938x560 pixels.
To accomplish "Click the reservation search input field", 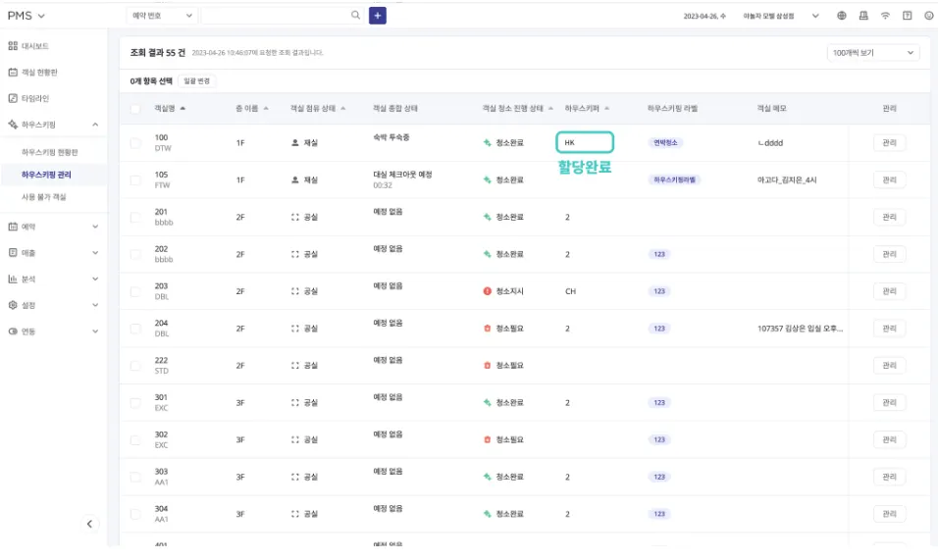I will coord(275,16).
